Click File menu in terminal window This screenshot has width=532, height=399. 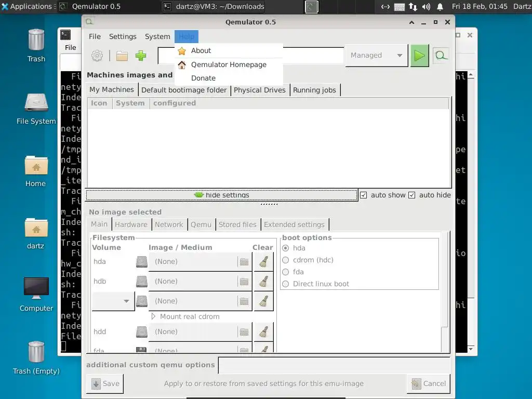click(x=71, y=47)
